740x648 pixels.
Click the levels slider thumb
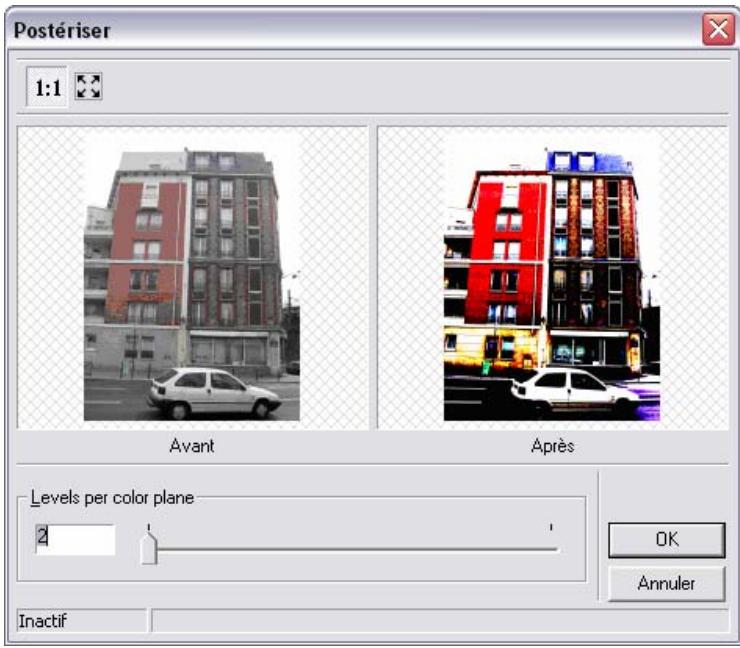pyautogui.click(x=149, y=547)
